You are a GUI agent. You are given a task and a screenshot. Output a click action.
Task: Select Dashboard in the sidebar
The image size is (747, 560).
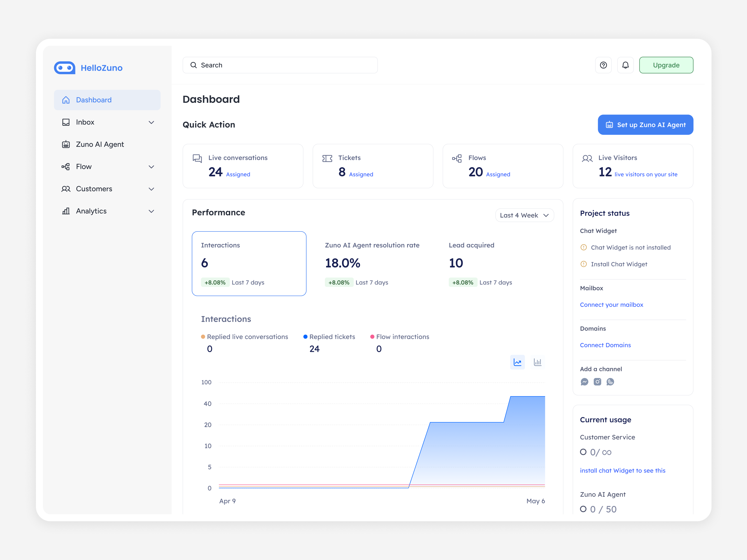(x=107, y=100)
